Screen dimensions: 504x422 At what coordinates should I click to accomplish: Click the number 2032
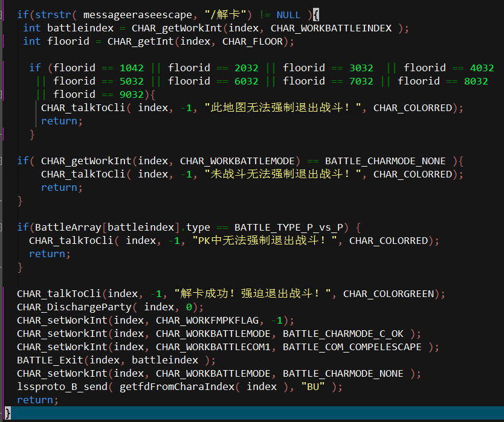pyautogui.click(x=247, y=68)
